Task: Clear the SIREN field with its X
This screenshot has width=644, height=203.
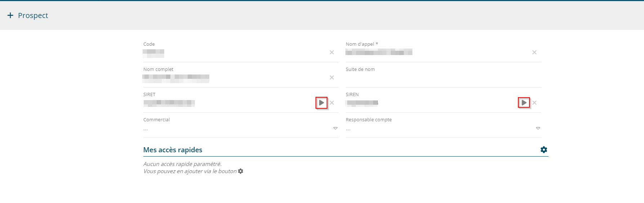Action: [x=535, y=103]
